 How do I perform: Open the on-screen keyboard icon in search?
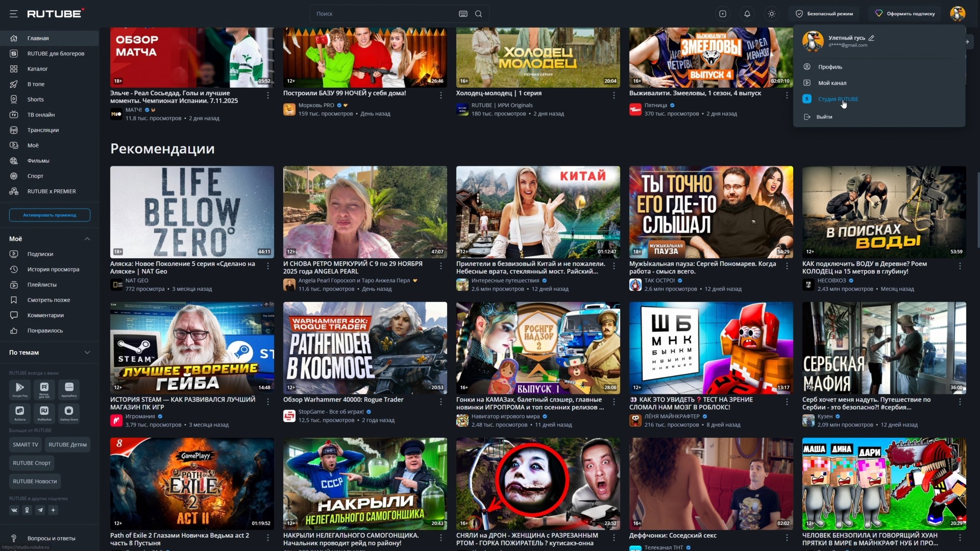463,14
